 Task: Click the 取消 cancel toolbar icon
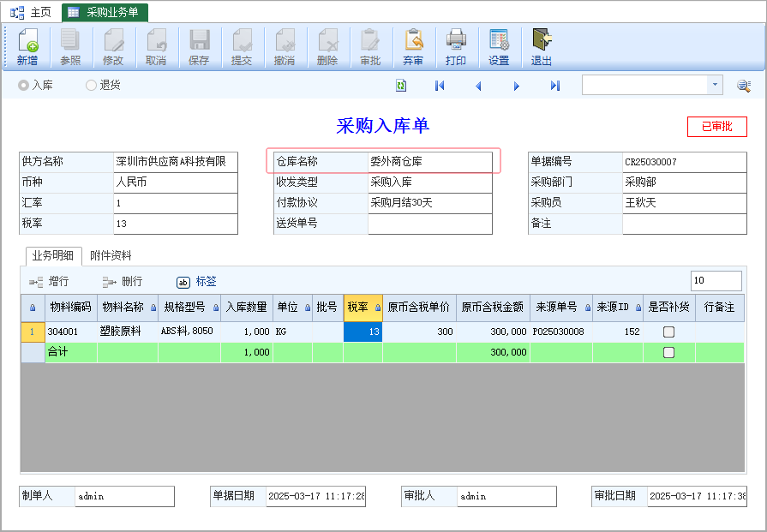tap(156, 47)
